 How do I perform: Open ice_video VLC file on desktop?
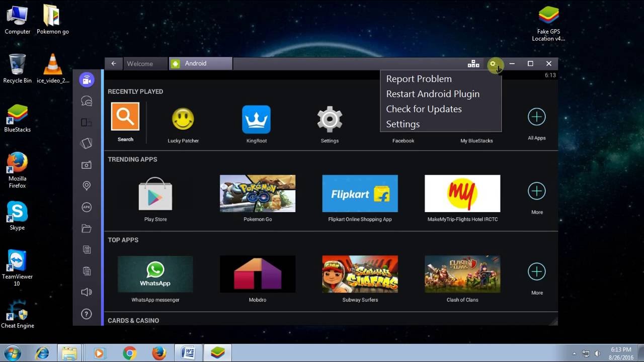(x=53, y=68)
